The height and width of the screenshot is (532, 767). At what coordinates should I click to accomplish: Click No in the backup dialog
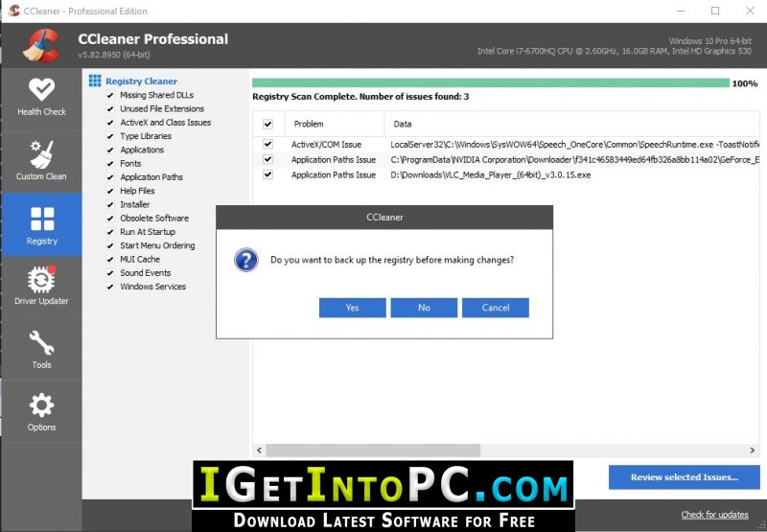[424, 308]
